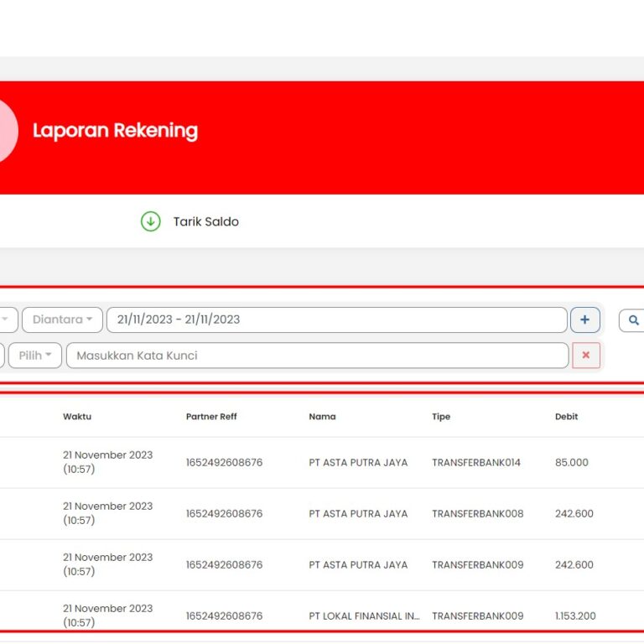Screen dimensions: 644x644
Task: Click the Laporan Rekening heading
Action: 115,131
